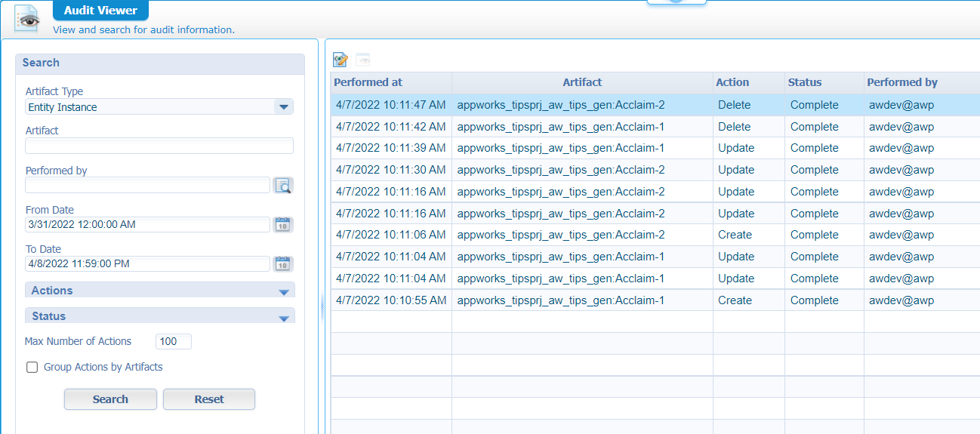Click the Update action at 10:11:39 AM
This screenshot has width=980, height=434.
point(736,148)
